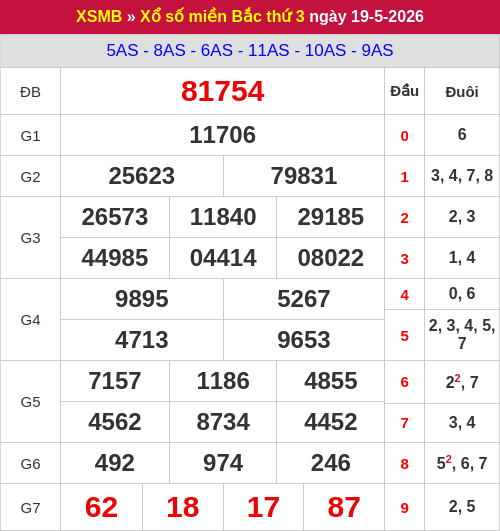Click the G4 row label

[30, 320]
